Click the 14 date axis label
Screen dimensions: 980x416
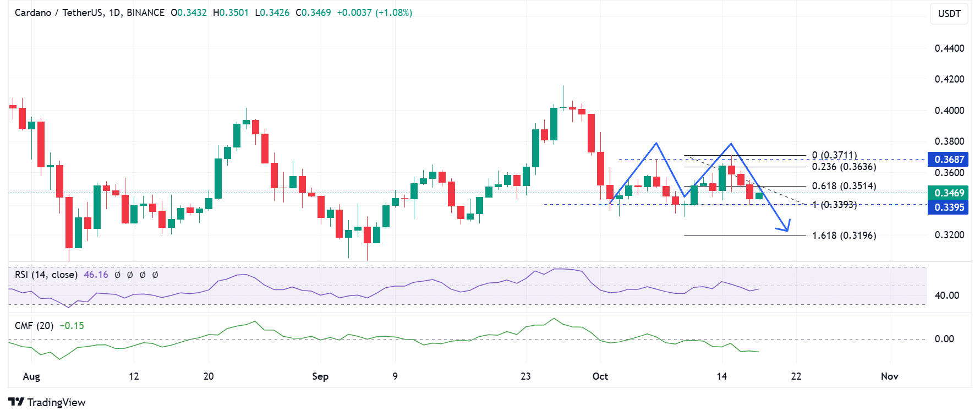point(721,376)
